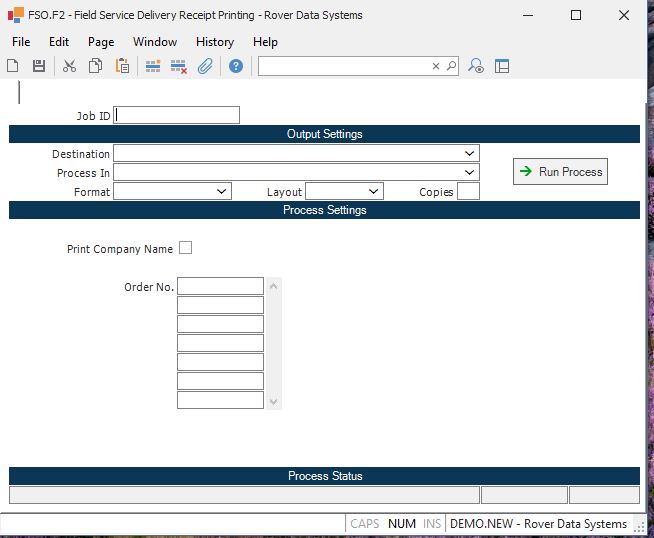Viewport: 654px width, 538px height.
Task: Open the Process In dropdown list
Action: (470, 173)
